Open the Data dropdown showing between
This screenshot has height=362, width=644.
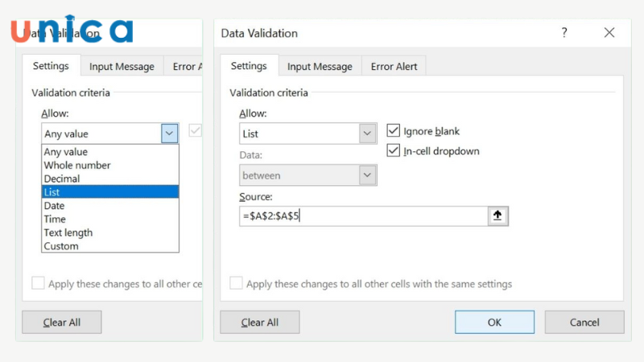pos(368,175)
